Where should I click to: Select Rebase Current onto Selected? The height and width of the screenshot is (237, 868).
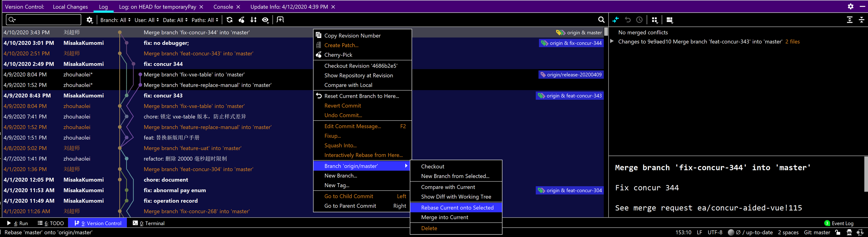tap(457, 208)
